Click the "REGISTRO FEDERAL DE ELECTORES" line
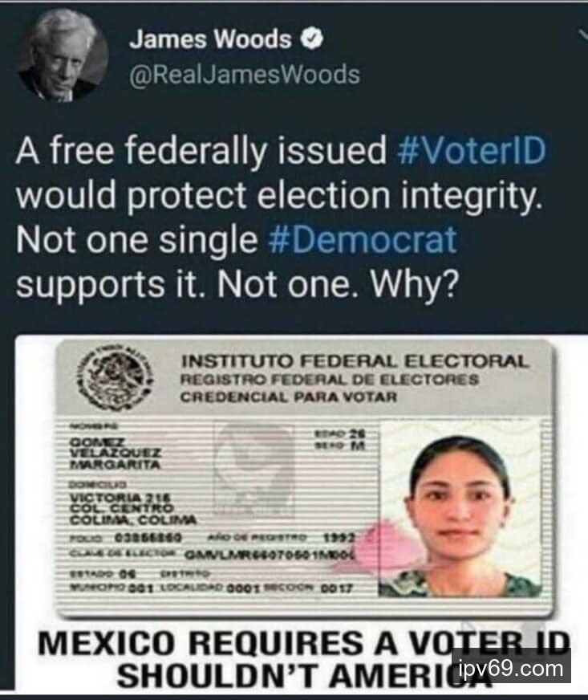 (x=330, y=380)
